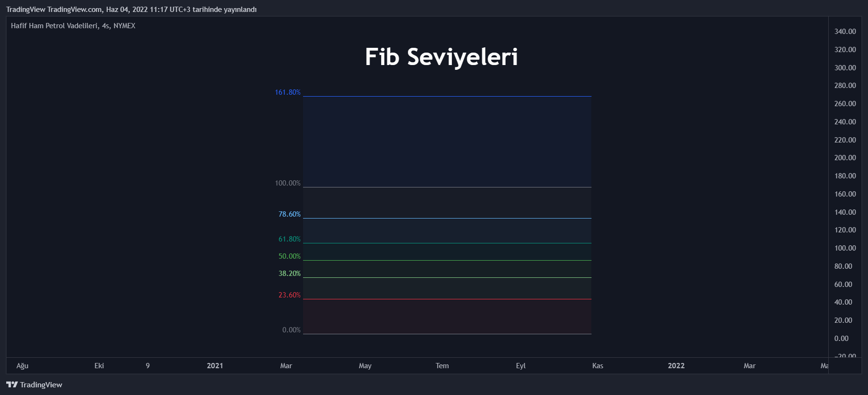Select the 'Eki' month on the time axis

(x=99, y=366)
